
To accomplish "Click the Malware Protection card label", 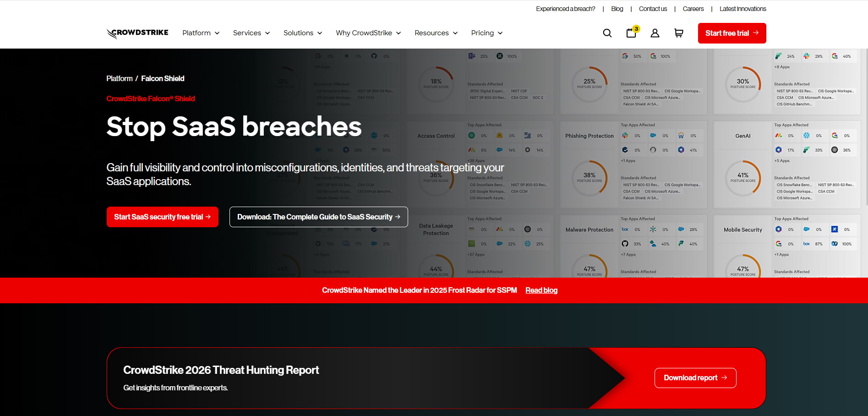I will [x=589, y=230].
